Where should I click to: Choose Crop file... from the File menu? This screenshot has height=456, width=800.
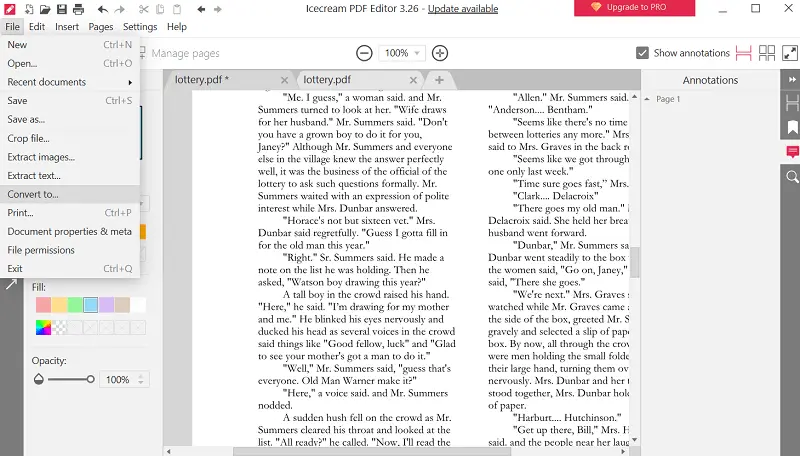pyautogui.click(x=70, y=138)
